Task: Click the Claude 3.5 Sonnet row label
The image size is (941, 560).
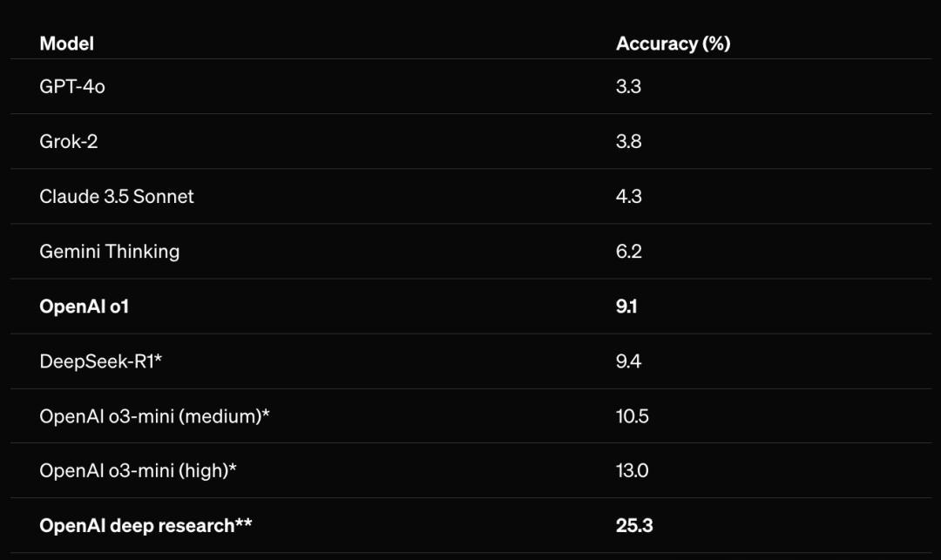Action: pyautogui.click(x=117, y=197)
